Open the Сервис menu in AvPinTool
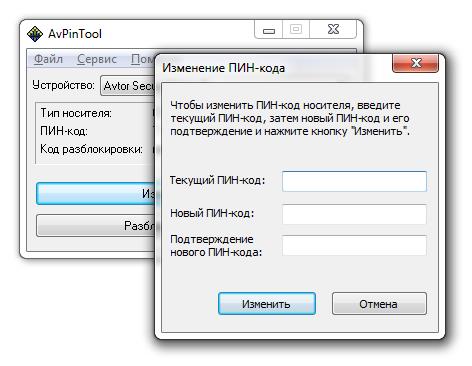 point(97,59)
